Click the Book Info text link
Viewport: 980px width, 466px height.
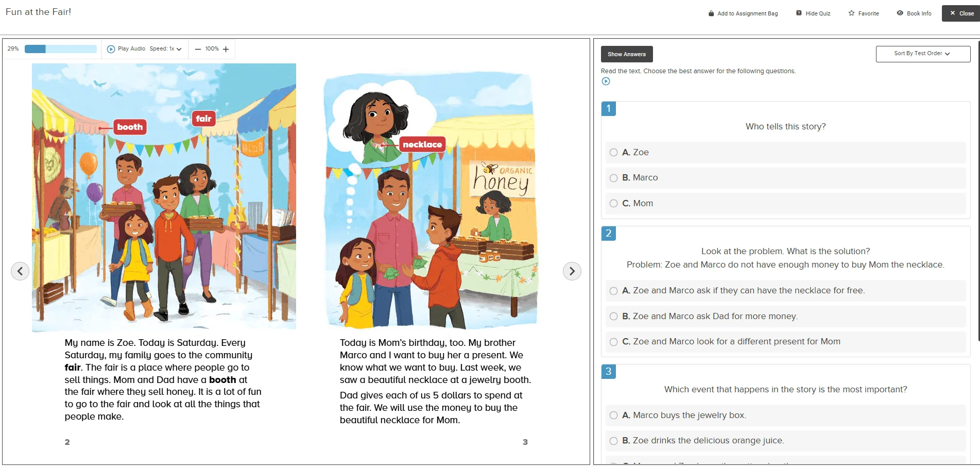(x=919, y=13)
